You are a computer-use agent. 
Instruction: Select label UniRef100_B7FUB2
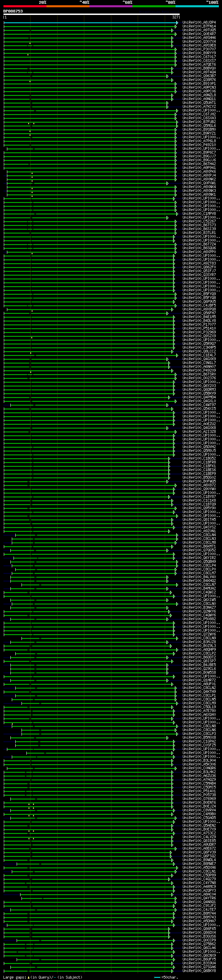point(199,122)
